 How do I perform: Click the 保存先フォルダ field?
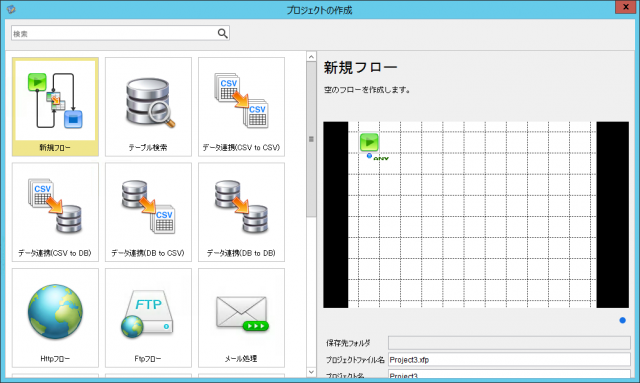[x=509, y=343]
